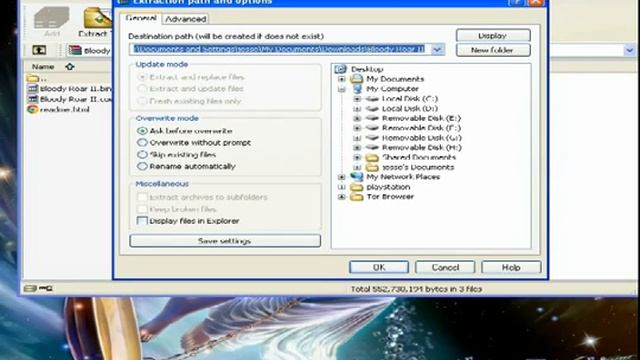Viewport: 640px width, 360px height.
Task: Select My Network Places icon
Action: (357, 177)
